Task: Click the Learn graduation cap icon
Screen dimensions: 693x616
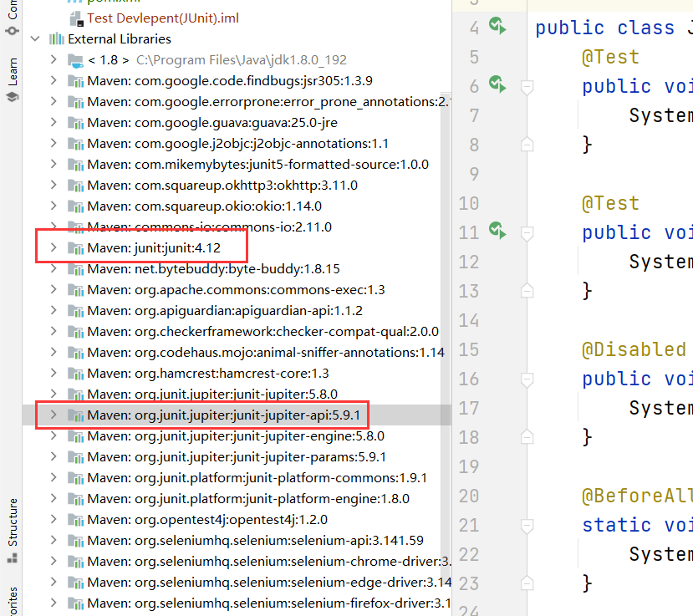Action: 13,97
